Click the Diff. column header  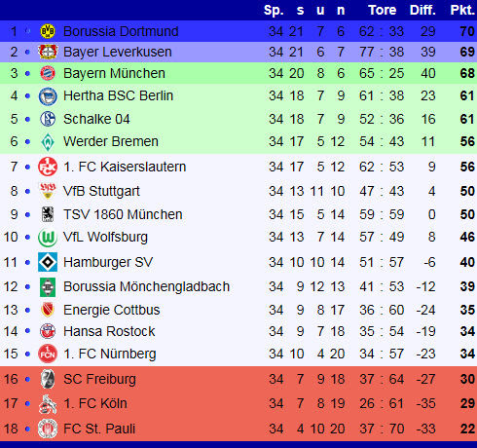pyautogui.click(x=422, y=11)
